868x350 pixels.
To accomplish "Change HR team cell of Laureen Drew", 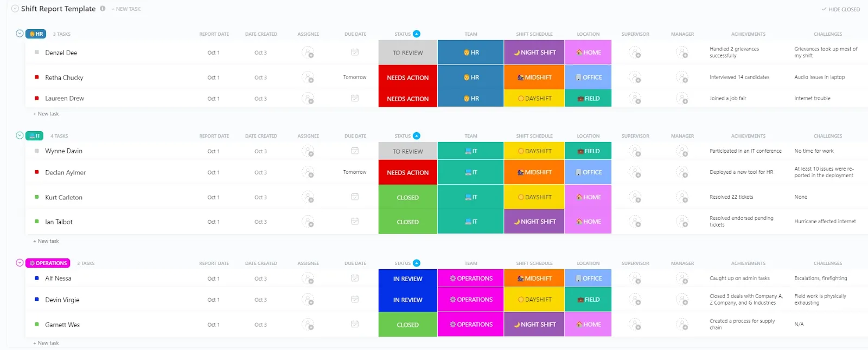I will [x=471, y=99].
